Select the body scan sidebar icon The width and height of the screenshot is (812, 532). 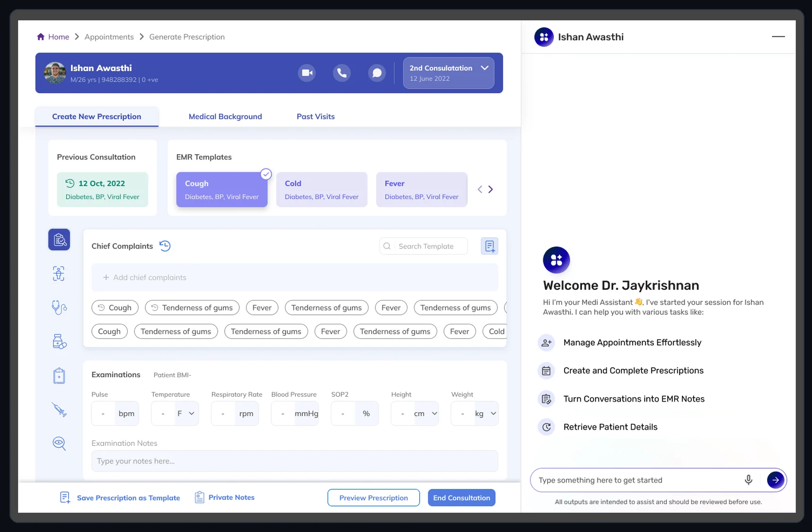(x=59, y=274)
